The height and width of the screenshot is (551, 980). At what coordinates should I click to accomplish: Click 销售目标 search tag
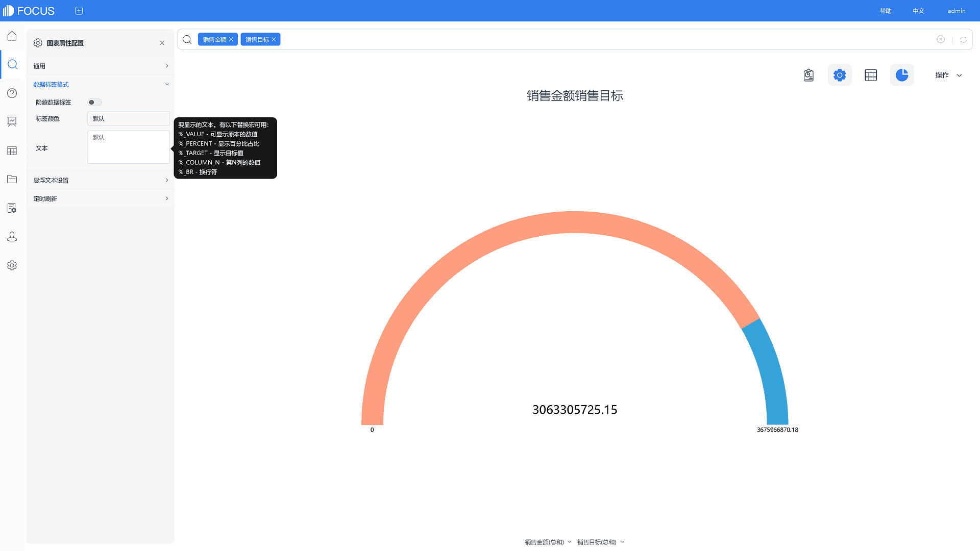coord(257,39)
